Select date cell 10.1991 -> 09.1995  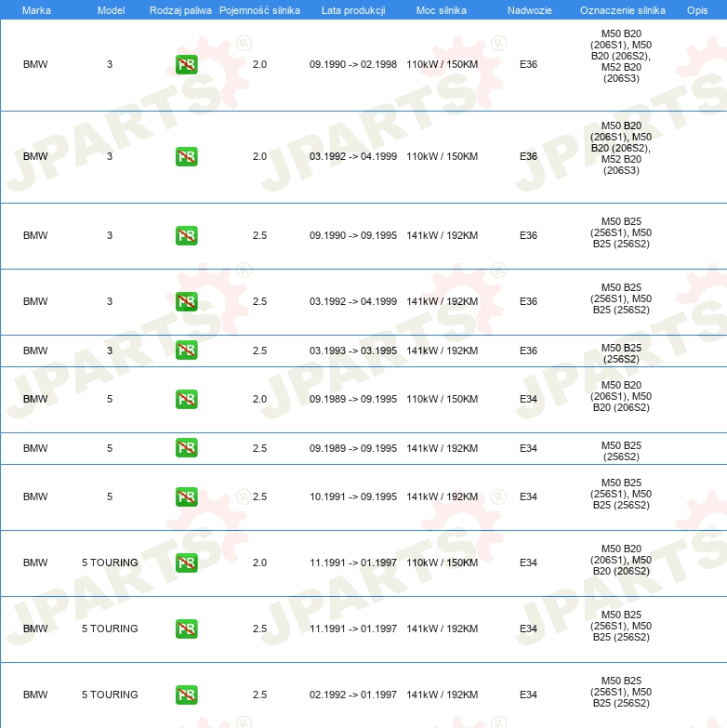coord(353,496)
